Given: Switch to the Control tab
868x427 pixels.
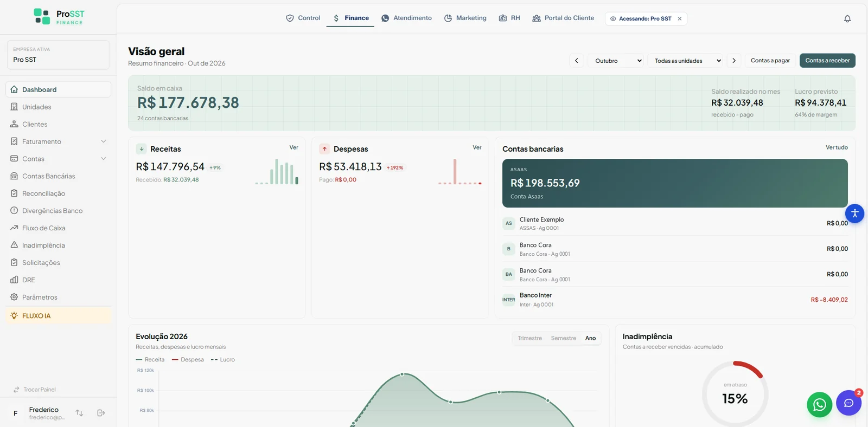Looking at the screenshot, I should click(303, 18).
